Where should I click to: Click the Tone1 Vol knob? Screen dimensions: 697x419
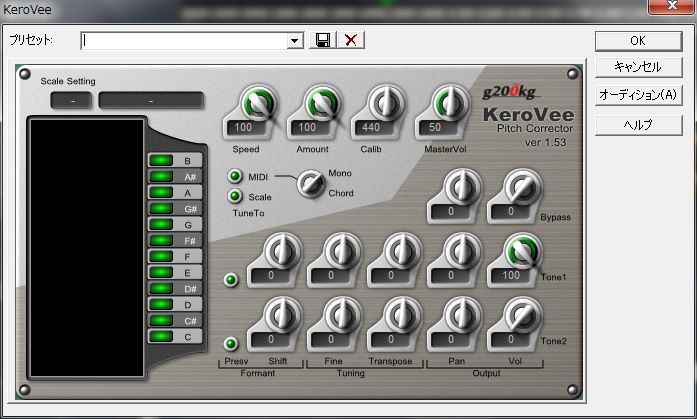tap(523, 252)
